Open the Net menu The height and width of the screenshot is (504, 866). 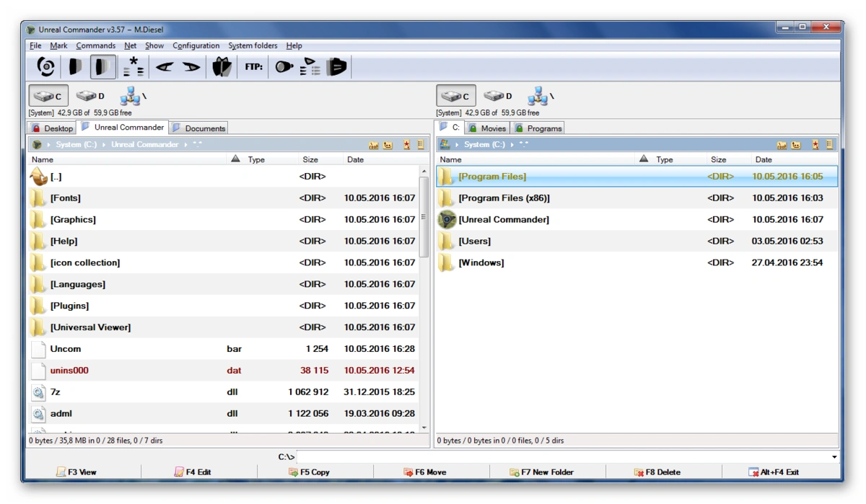point(130,45)
